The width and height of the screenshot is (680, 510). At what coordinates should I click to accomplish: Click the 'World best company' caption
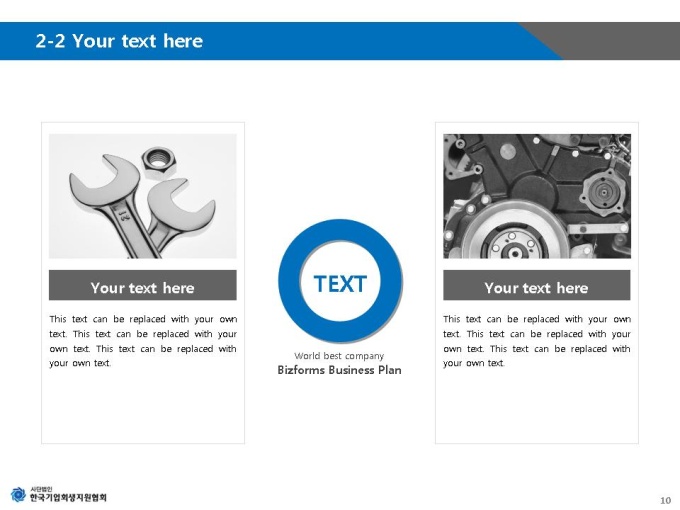(x=339, y=356)
